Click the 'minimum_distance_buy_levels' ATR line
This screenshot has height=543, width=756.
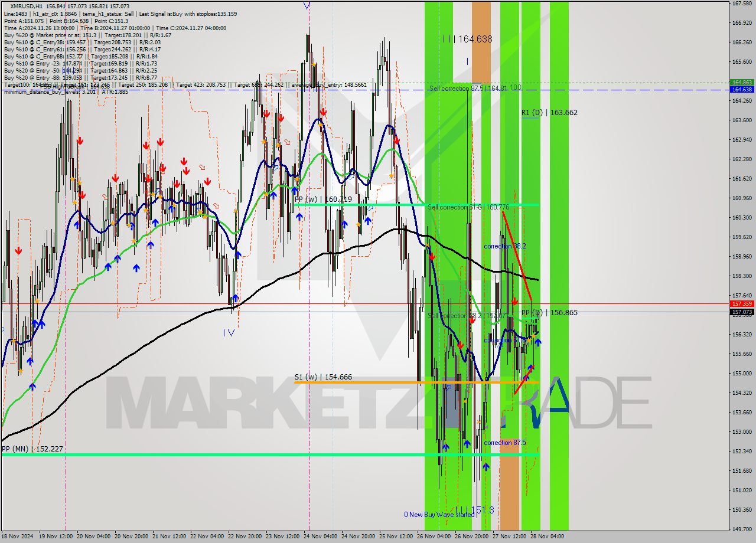coord(66,91)
